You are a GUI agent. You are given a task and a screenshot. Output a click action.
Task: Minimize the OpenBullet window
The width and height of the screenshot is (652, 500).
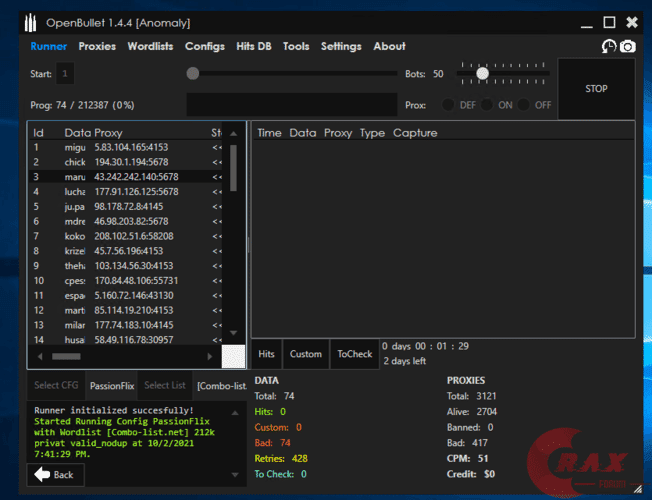tap(586, 22)
